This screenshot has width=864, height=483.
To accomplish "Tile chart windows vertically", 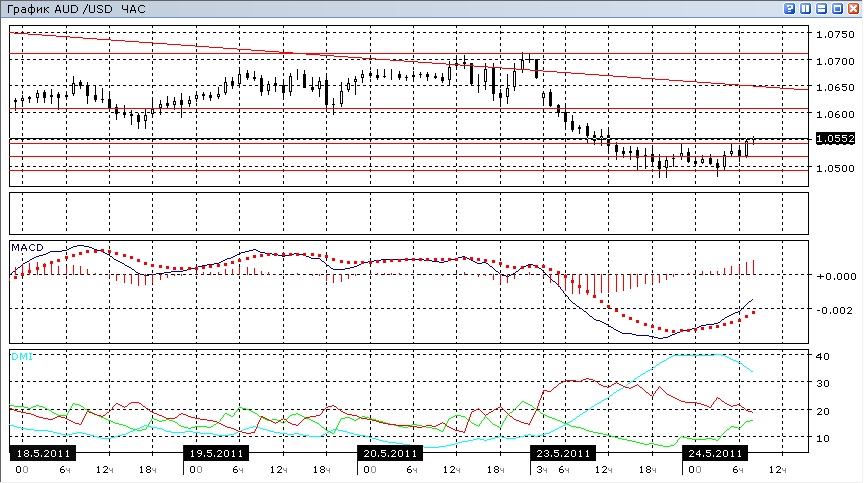I will coord(806,8).
